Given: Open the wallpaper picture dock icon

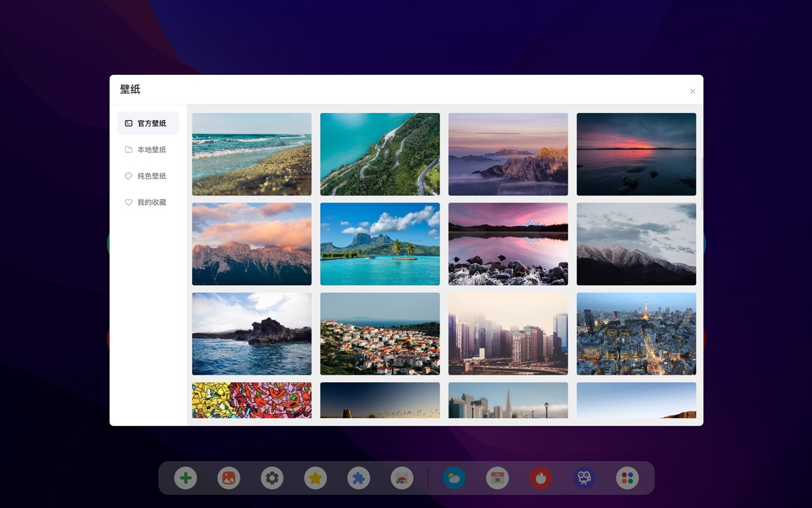Looking at the screenshot, I should click(x=229, y=478).
